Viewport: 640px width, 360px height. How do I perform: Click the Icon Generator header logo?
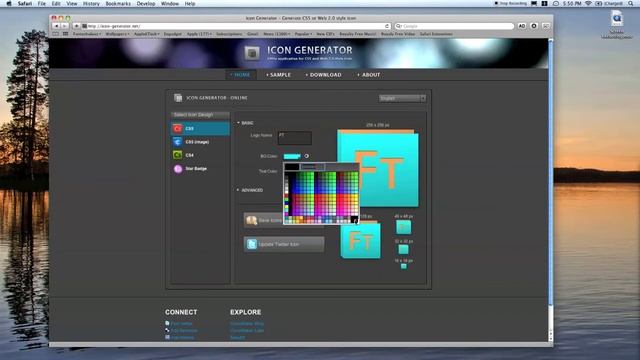(x=252, y=53)
